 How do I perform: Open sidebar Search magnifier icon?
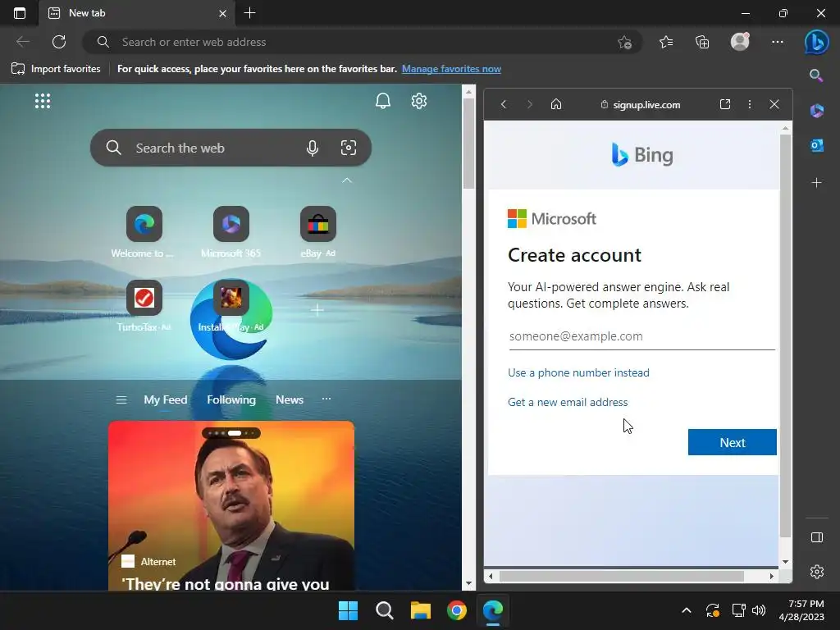tap(816, 75)
